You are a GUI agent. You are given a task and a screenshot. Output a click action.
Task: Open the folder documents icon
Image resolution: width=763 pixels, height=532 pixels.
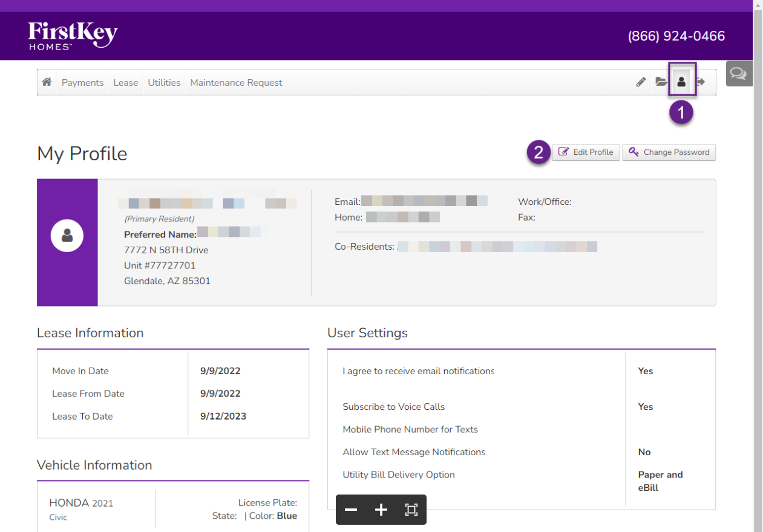click(x=661, y=82)
